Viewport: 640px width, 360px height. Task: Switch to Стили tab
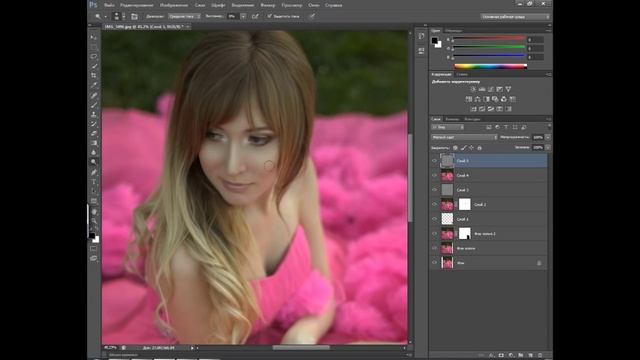click(462, 74)
